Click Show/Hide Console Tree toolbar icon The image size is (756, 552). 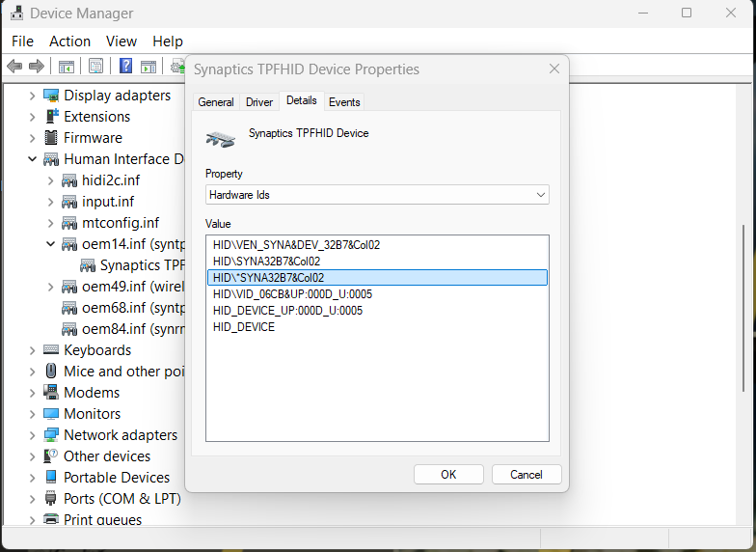(x=66, y=66)
